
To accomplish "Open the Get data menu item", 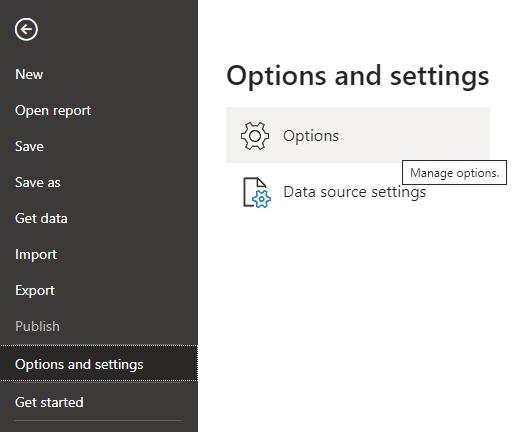I will (41, 218).
